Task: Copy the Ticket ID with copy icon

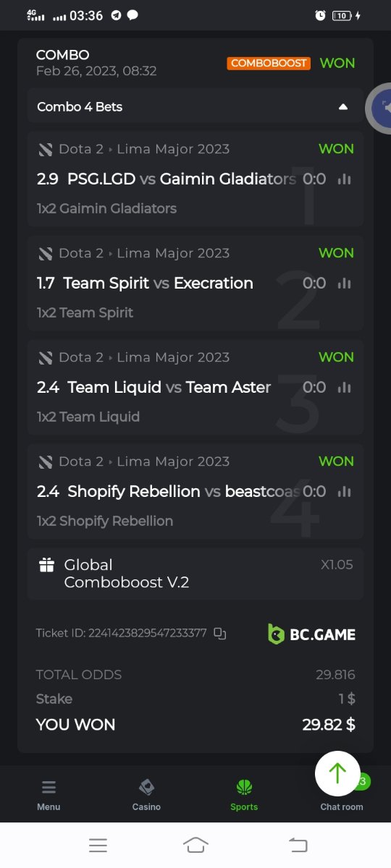Action: pyautogui.click(x=220, y=634)
